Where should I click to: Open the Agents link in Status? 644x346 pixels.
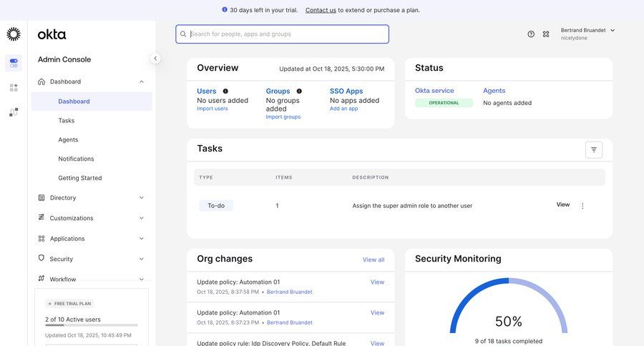coord(494,91)
